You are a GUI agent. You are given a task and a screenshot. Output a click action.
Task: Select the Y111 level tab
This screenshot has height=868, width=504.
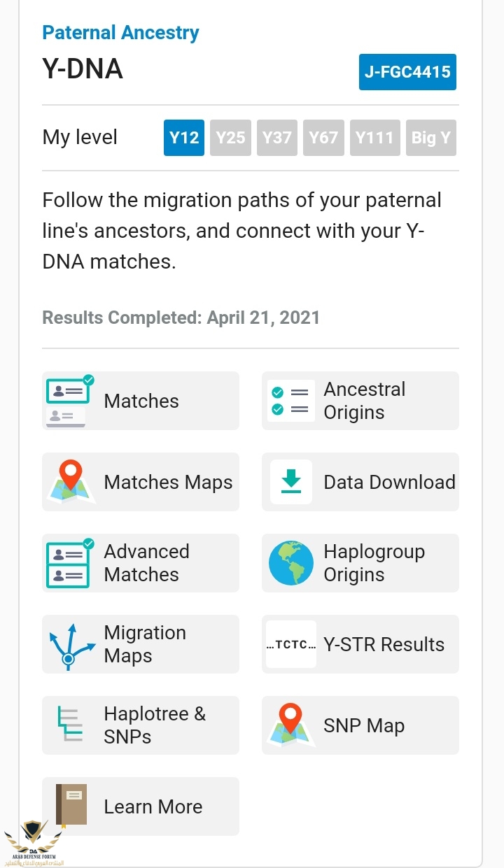click(374, 137)
